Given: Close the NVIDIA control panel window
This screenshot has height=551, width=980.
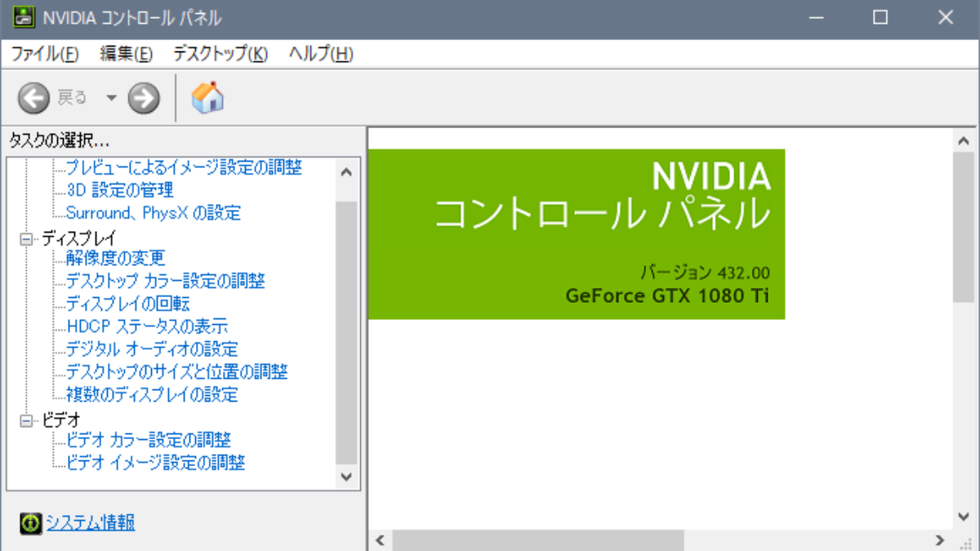Looking at the screenshot, I should tap(946, 18).
